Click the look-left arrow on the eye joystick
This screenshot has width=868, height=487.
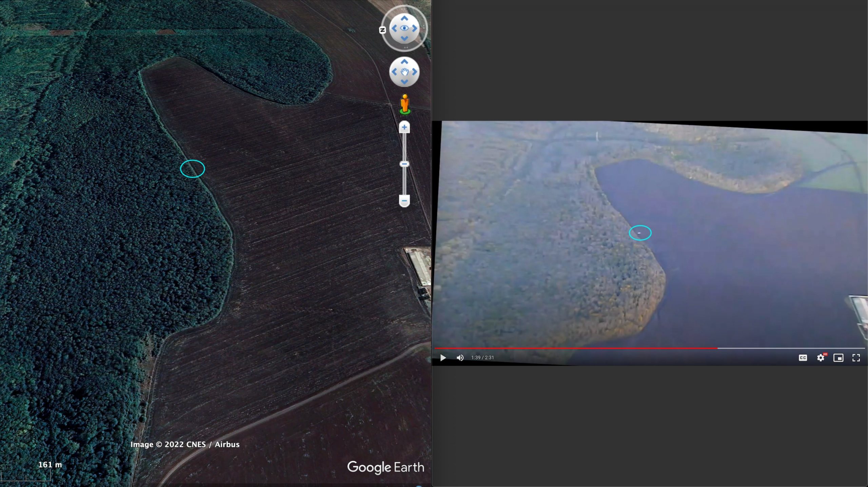394,28
